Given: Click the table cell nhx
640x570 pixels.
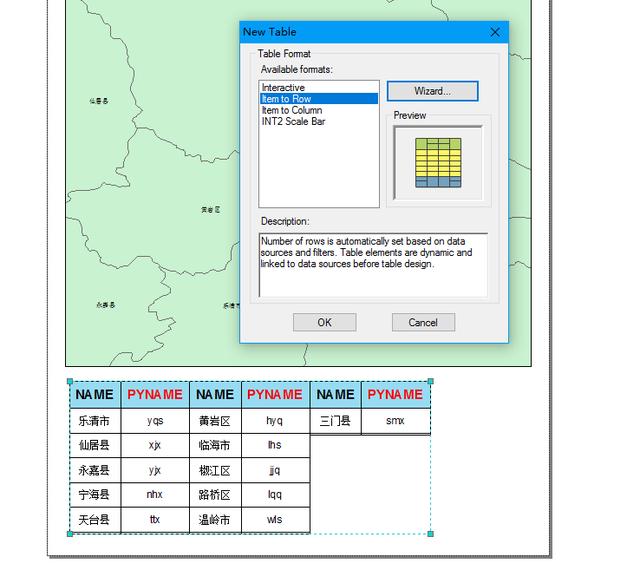Looking at the screenshot, I should pyautogui.click(x=155, y=495).
